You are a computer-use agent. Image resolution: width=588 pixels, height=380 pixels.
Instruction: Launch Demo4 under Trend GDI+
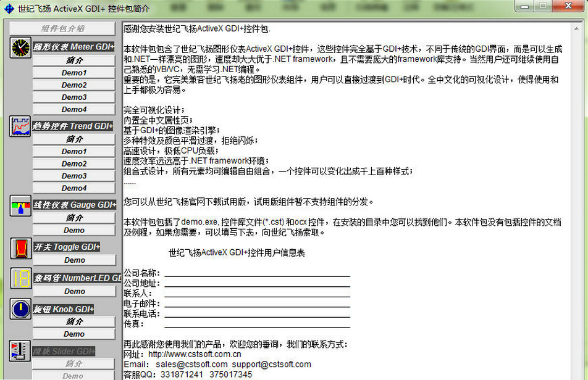(x=74, y=188)
